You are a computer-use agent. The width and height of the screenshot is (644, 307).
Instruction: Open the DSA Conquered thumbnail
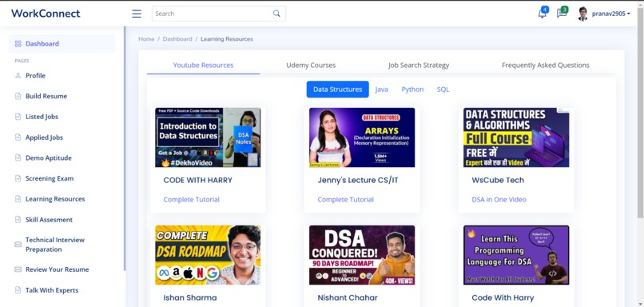tap(362, 255)
